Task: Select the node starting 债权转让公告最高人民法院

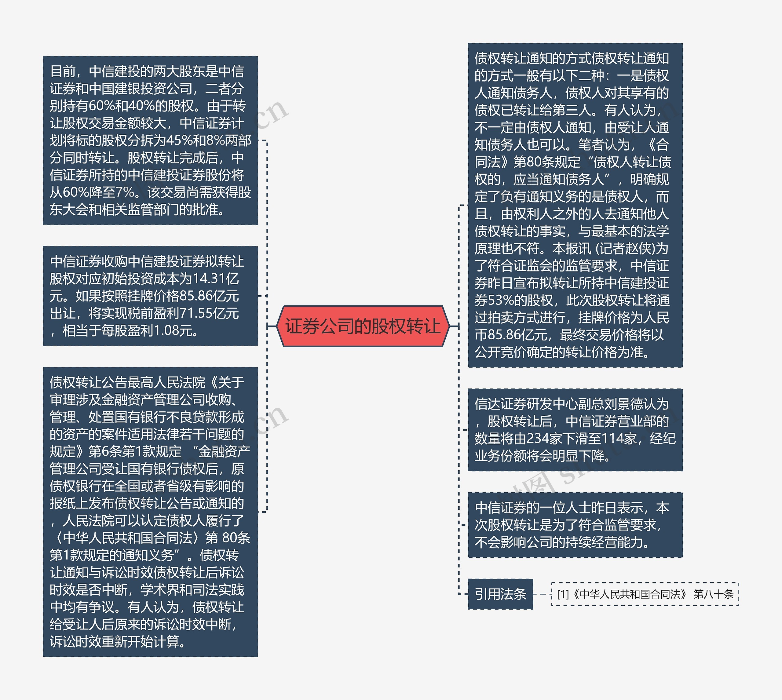Action: pos(150,512)
